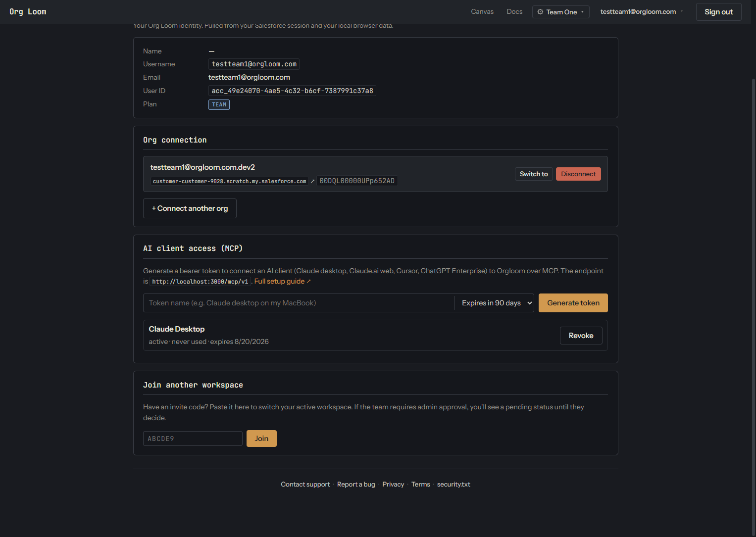Switch to the dev2 org
This screenshot has width=756, height=537.
[534, 174]
